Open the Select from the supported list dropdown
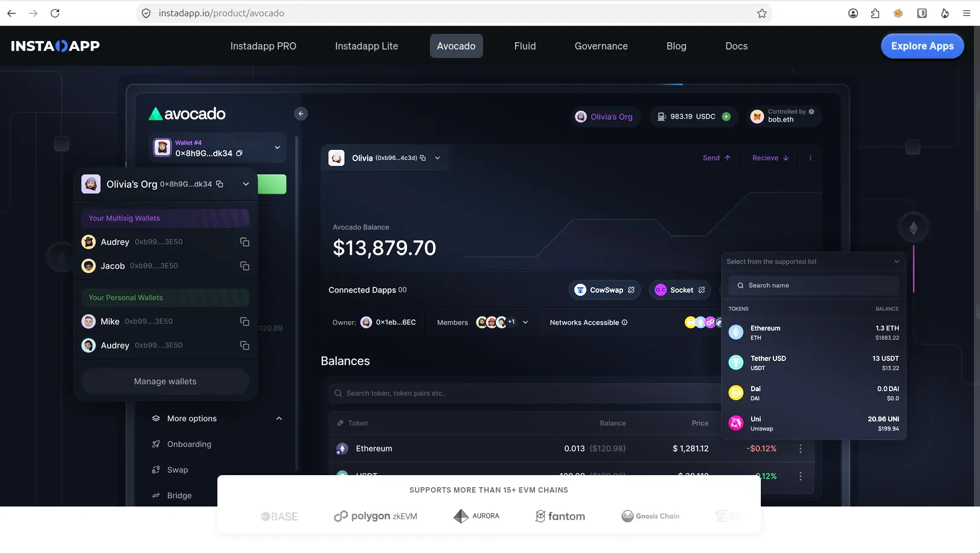980x553 pixels. tap(813, 261)
